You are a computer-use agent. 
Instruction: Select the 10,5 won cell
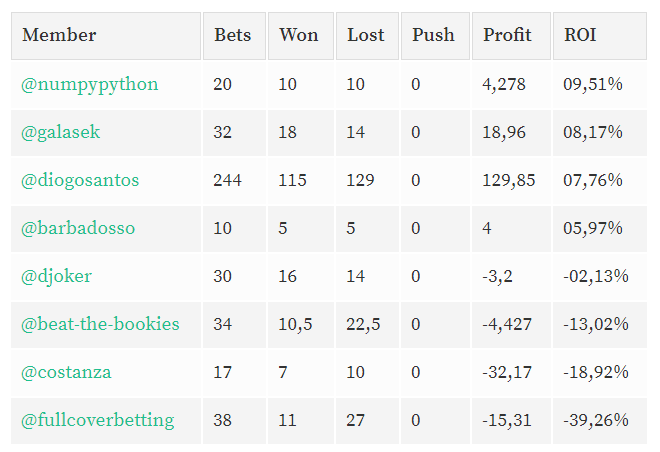click(x=301, y=324)
